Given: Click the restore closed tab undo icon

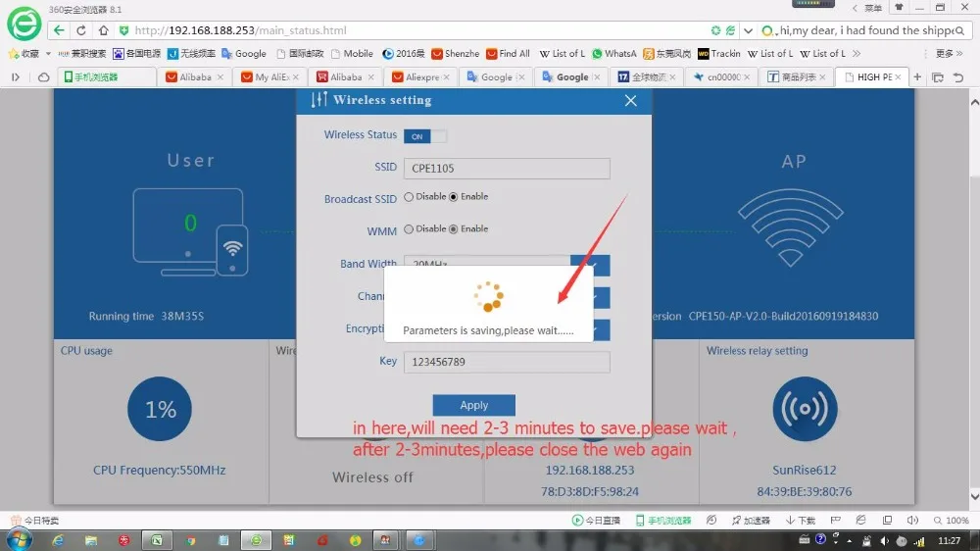Looking at the screenshot, I should click(958, 76).
